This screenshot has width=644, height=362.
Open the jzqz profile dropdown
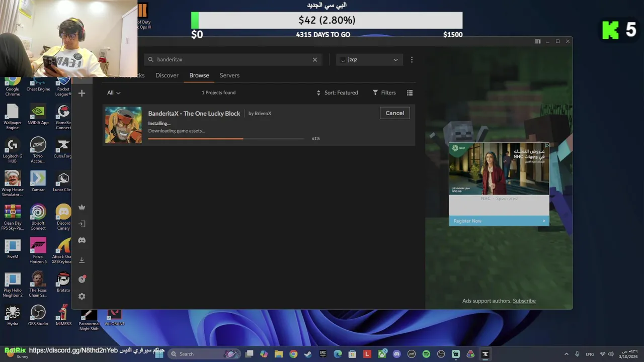(x=369, y=59)
